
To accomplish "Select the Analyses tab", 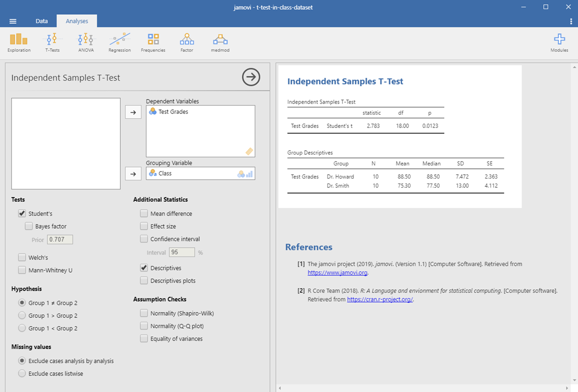I will click(x=76, y=21).
